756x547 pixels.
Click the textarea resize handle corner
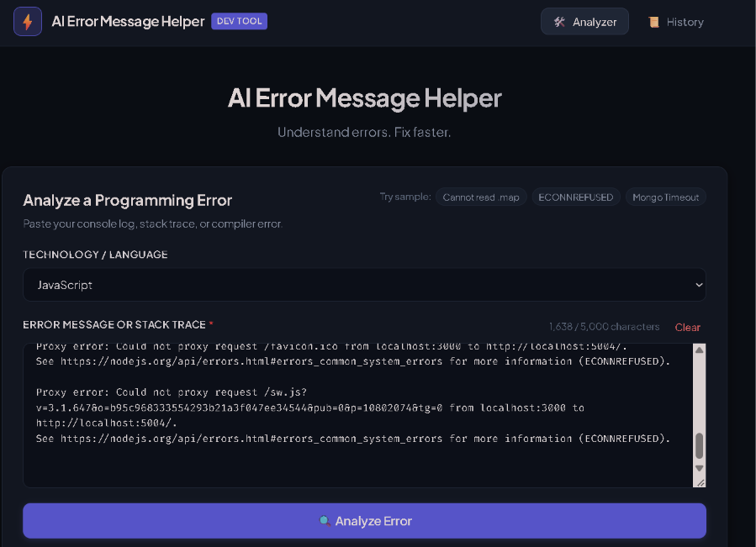click(700, 482)
